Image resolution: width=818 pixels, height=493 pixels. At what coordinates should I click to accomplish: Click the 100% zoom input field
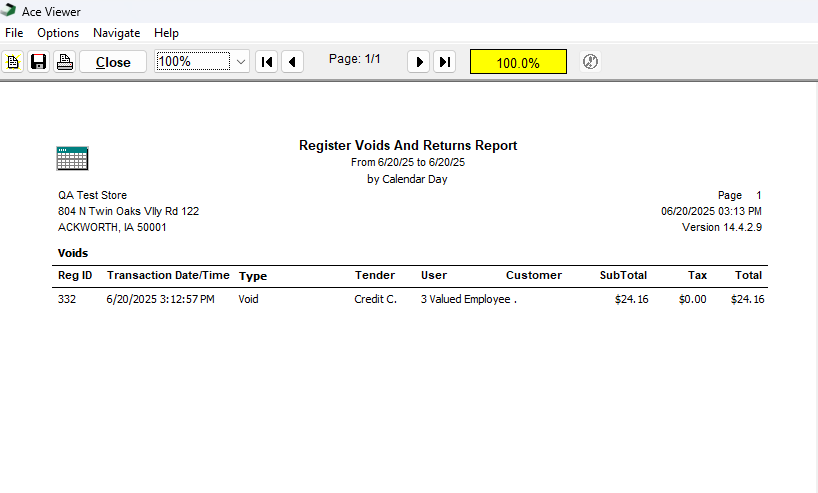click(x=193, y=62)
